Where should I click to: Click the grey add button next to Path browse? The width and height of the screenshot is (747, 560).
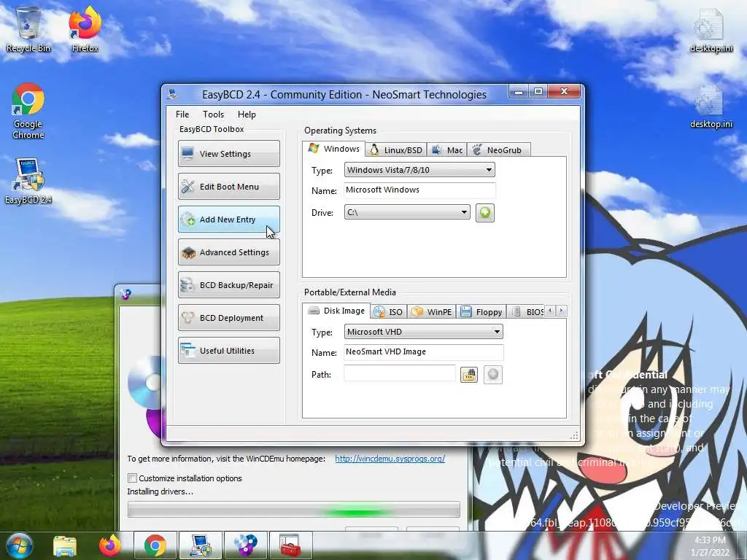tap(493, 375)
